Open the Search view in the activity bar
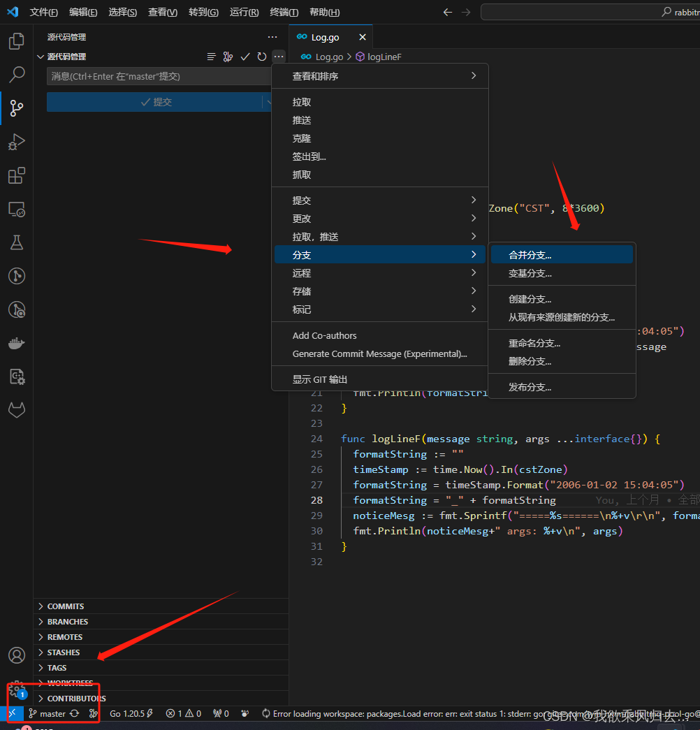 pos(17,75)
